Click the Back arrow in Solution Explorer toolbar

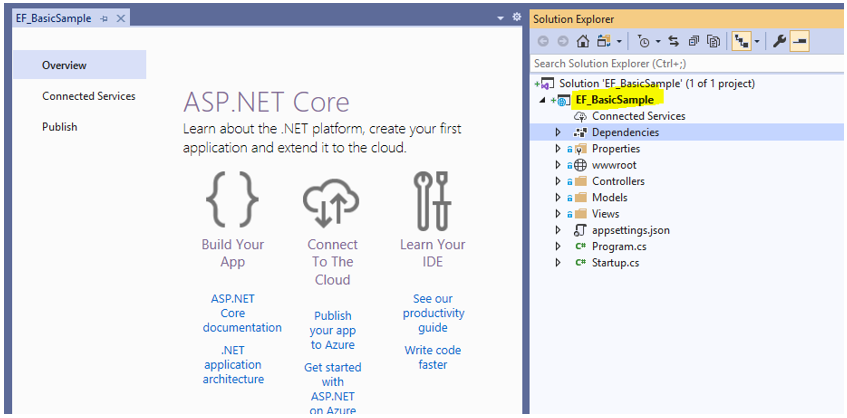click(543, 42)
